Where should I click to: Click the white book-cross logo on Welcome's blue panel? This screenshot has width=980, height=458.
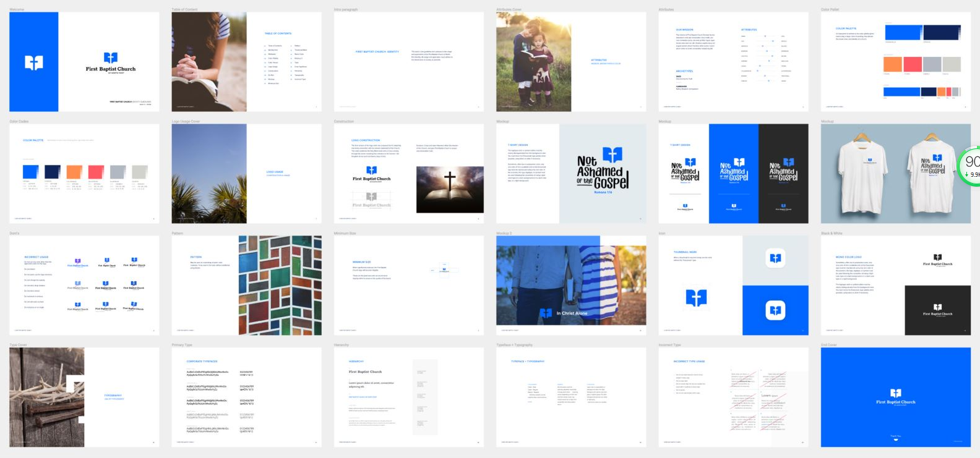(33, 62)
